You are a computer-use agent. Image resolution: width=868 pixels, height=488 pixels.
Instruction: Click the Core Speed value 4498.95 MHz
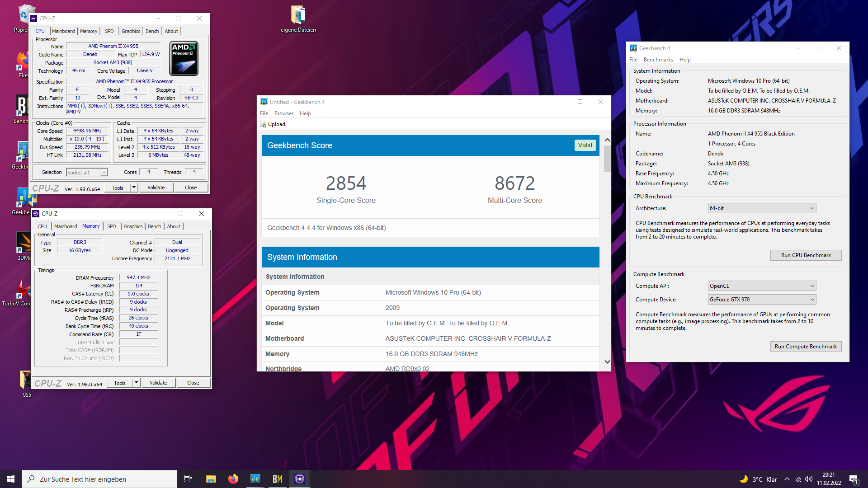[88, 131]
